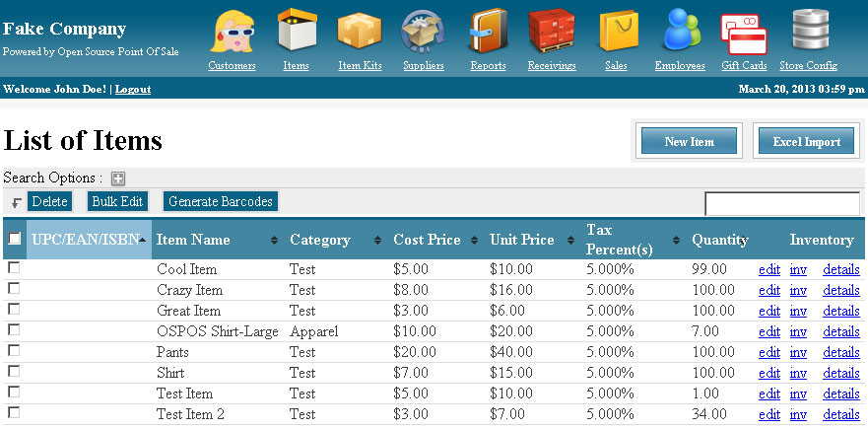Open the Sales shopping bag icon
This screenshot has height=429, width=868.
[x=616, y=31]
